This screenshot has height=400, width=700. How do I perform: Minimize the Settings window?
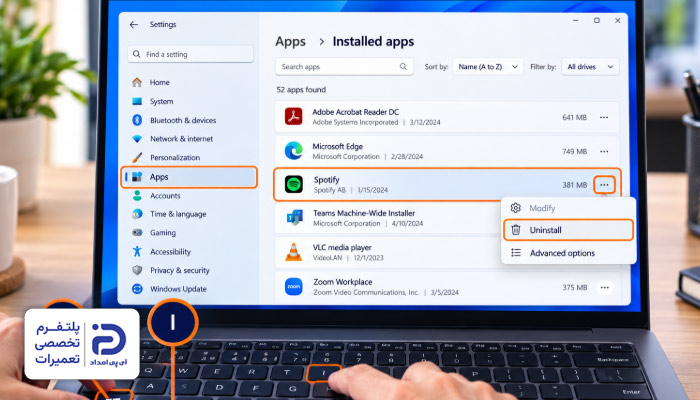pyautogui.click(x=576, y=21)
